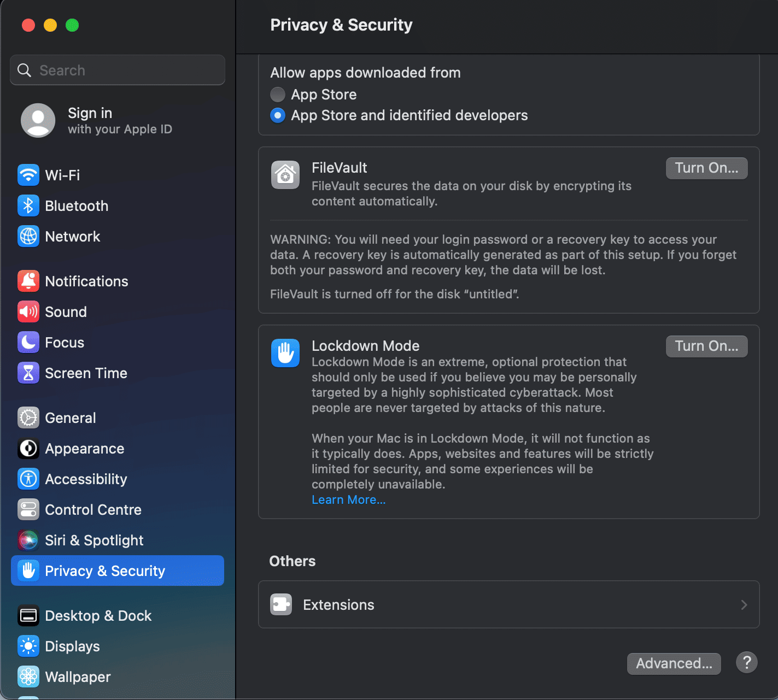This screenshot has width=778, height=700.
Task: Click the Wallpaper flower icon
Action: pyautogui.click(x=28, y=677)
